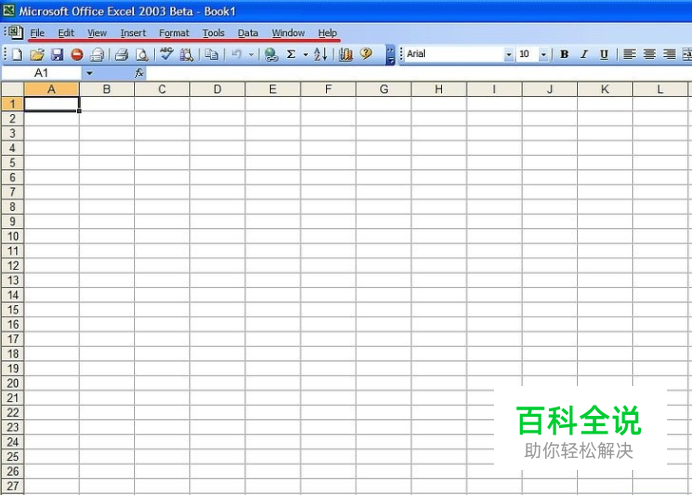Viewport: 692px width, 495px height.
Task: Select column F header
Action: [x=328, y=90]
